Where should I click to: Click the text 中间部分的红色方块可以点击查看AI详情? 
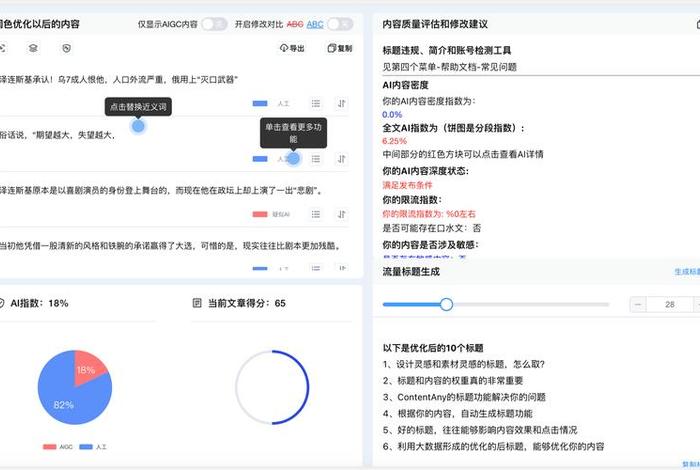pos(463,154)
